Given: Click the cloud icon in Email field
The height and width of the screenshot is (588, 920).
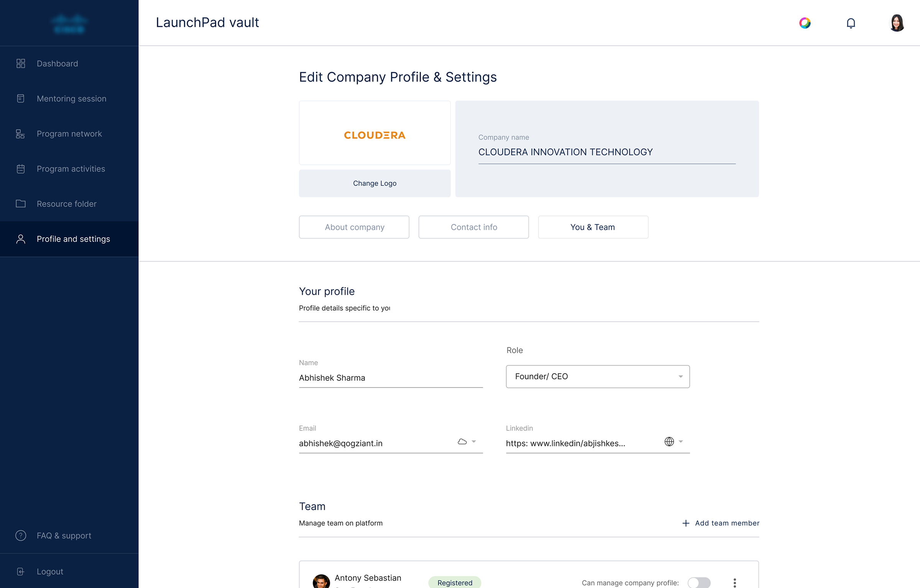Looking at the screenshot, I should pyautogui.click(x=462, y=442).
